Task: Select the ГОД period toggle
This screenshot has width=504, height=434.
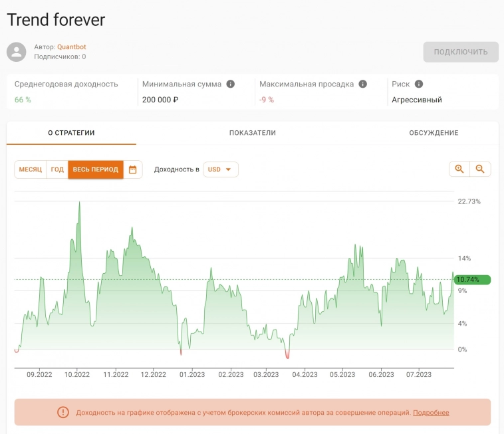Action: (x=57, y=169)
